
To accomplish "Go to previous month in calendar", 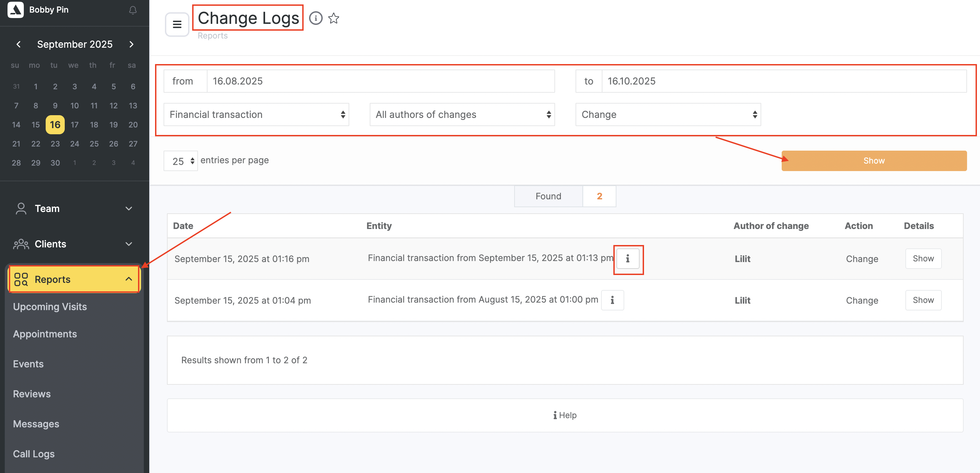I will [x=18, y=44].
